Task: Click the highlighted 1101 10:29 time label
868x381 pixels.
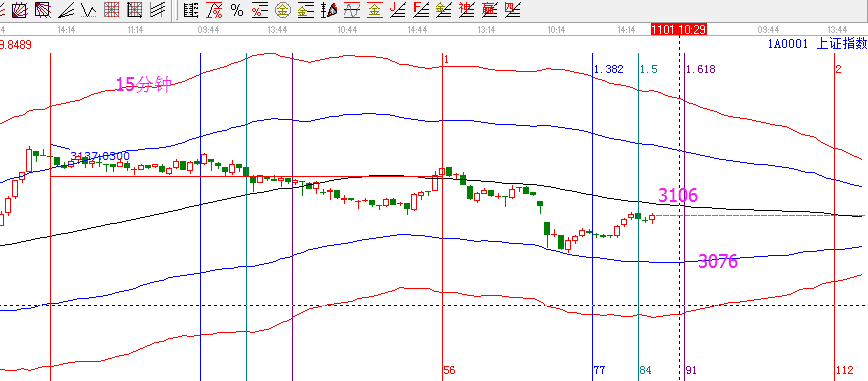Action: click(679, 29)
